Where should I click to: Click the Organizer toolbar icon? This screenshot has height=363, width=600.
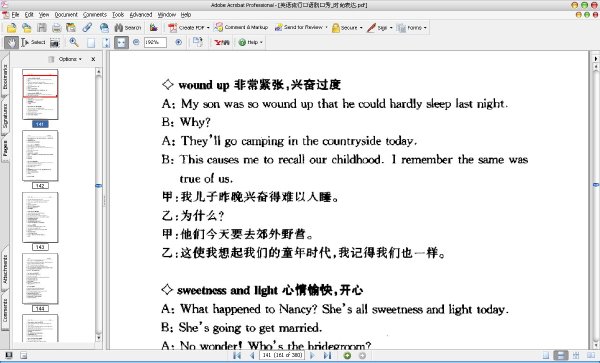click(71, 28)
